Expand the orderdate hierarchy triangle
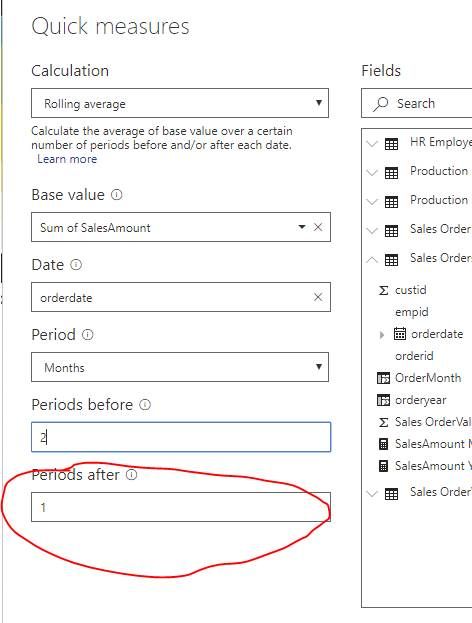 tap(382, 335)
